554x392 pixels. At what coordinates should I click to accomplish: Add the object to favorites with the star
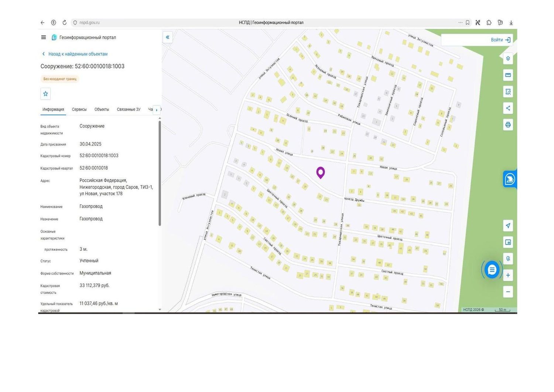tap(45, 94)
